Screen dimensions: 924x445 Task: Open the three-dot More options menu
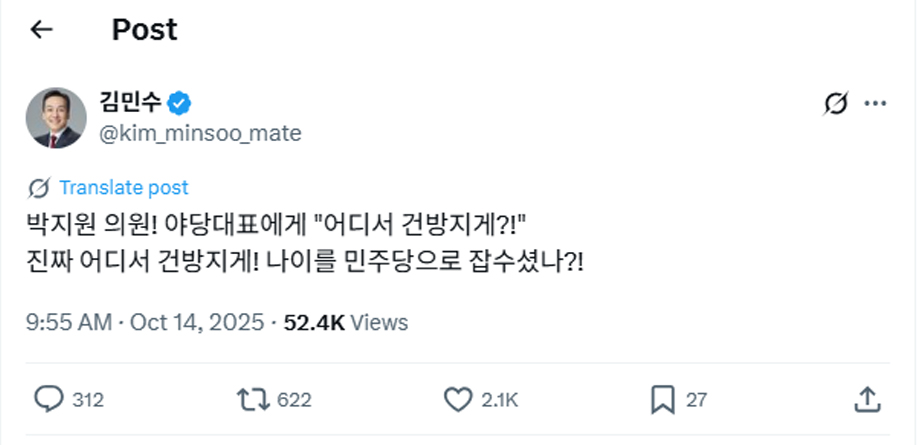(x=875, y=103)
